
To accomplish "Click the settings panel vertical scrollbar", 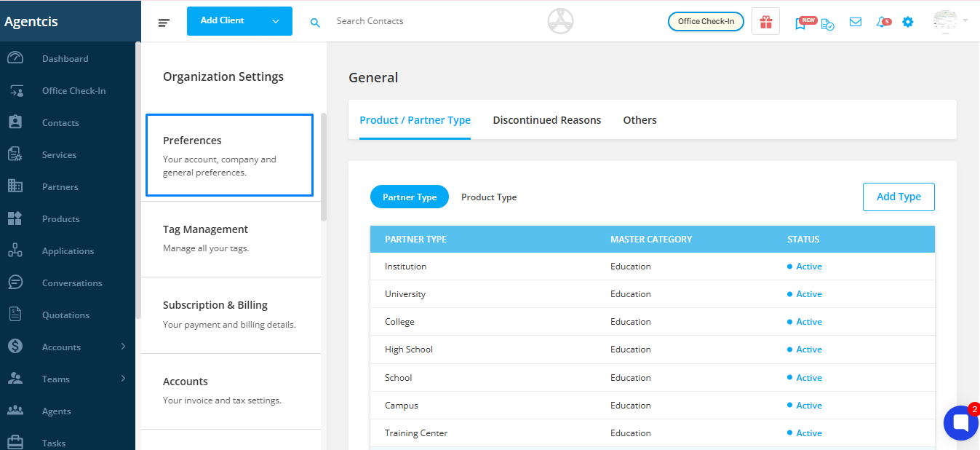I will (x=324, y=167).
